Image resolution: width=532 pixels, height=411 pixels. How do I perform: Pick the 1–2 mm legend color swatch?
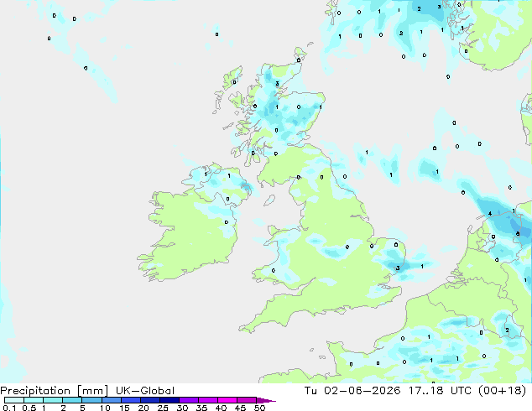pos(53,400)
